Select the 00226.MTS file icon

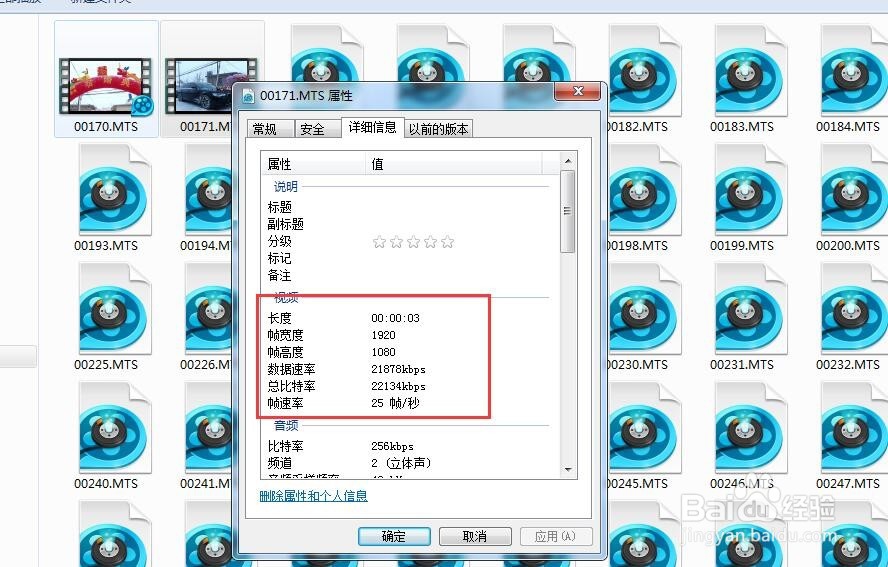[x=209, y=309]
